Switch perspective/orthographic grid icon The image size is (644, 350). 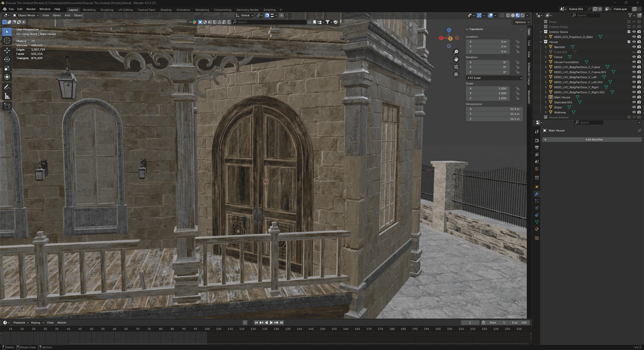456,74
